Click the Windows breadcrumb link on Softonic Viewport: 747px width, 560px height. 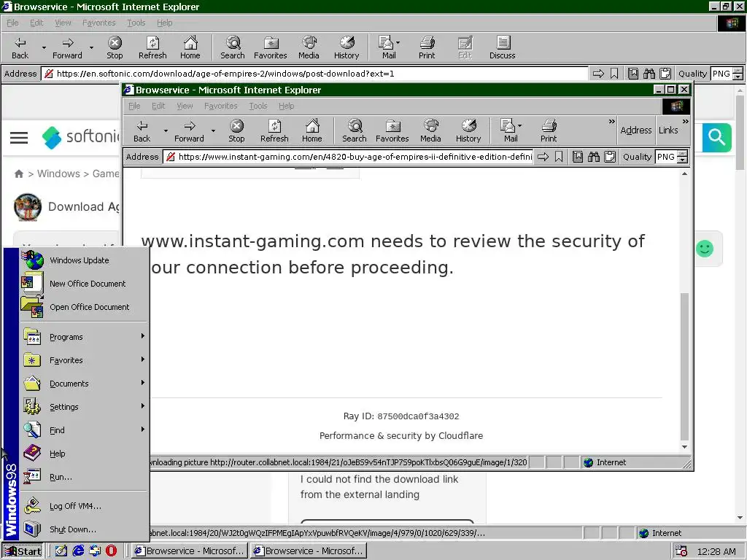(58, 174)
